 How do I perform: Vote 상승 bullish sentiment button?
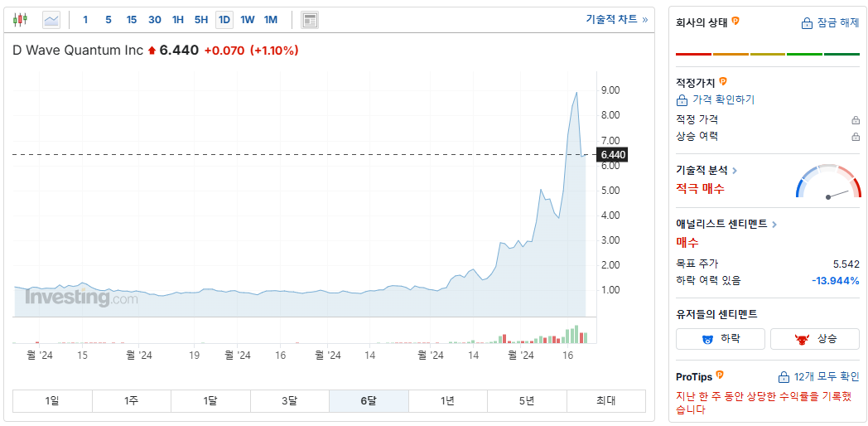coord(815,339)
